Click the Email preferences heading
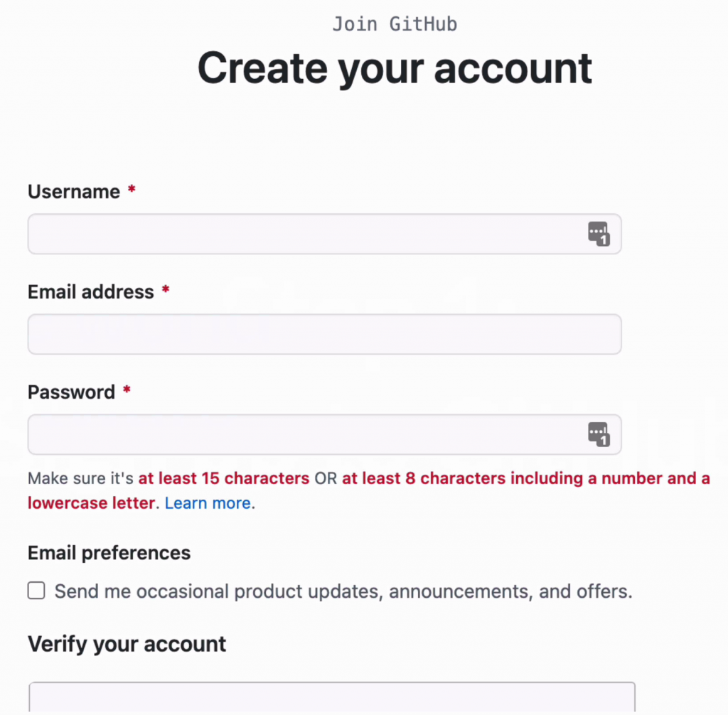 [x=109, y=553]
